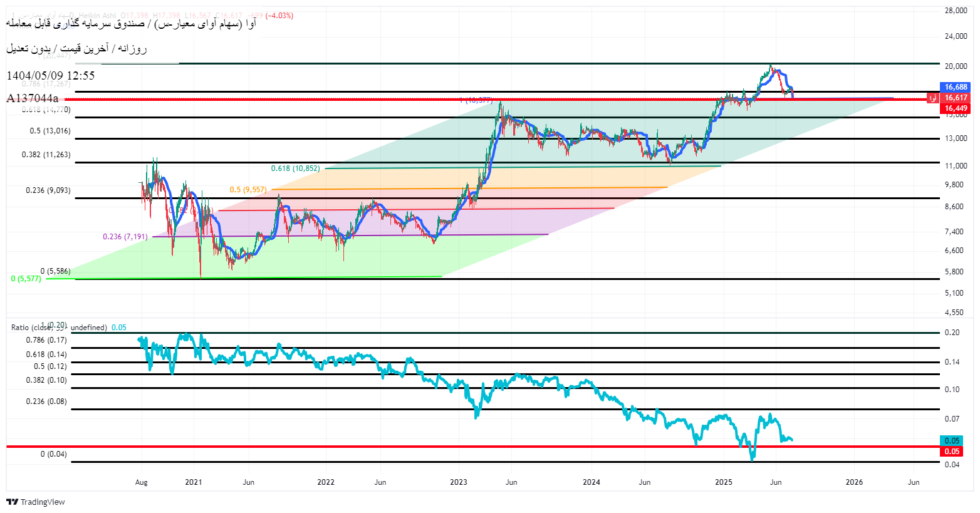
Task: Click the lower-pane label 0.382 (0.10)
Action: [x=46, y=380]
